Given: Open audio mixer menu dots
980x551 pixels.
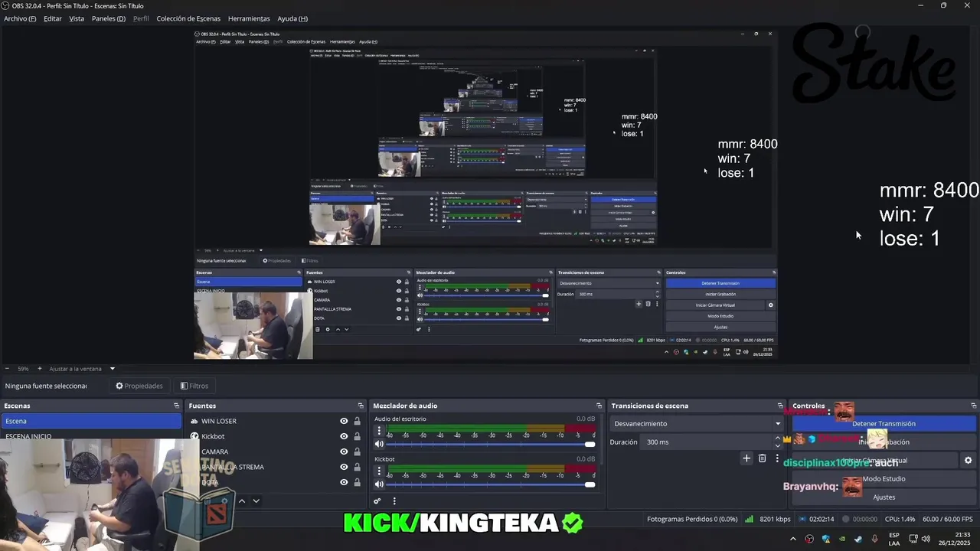Looking at the screenshot, I should 394,501.
